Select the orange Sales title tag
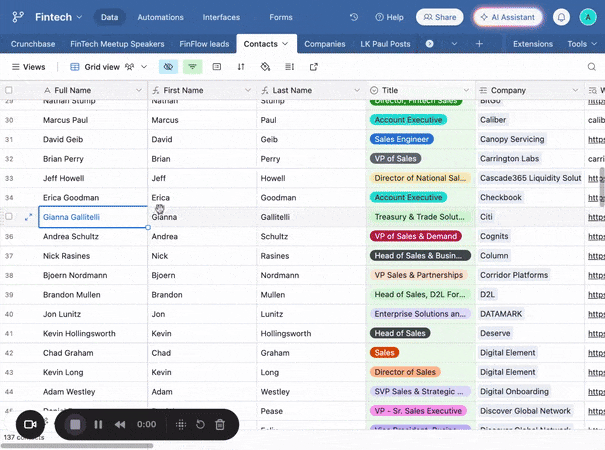 [x=384, y=353]
